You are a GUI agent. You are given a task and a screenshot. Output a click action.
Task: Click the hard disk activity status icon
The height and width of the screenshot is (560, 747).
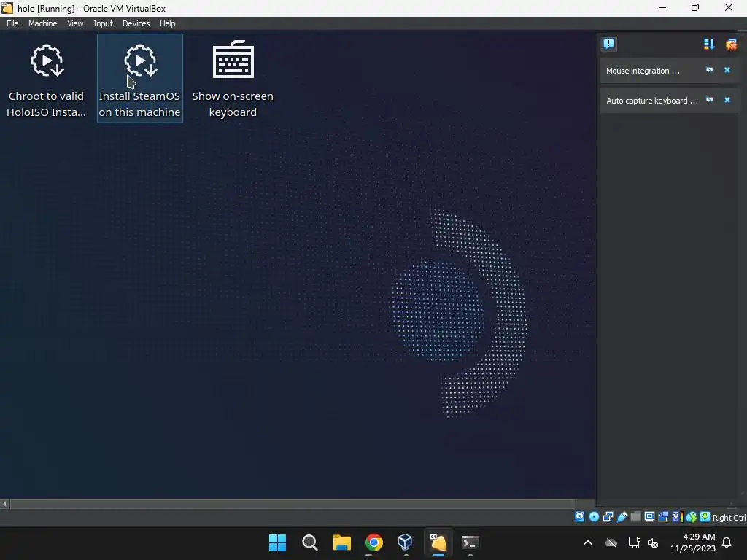click(579, 517)
